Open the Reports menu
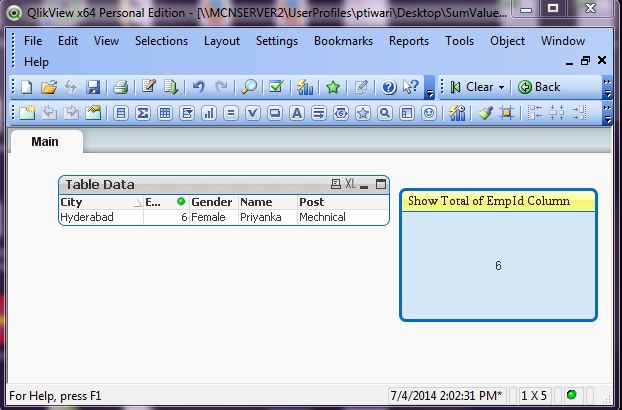Image resolution: width=622 pixels, height=410 pixels. point(409,41)
